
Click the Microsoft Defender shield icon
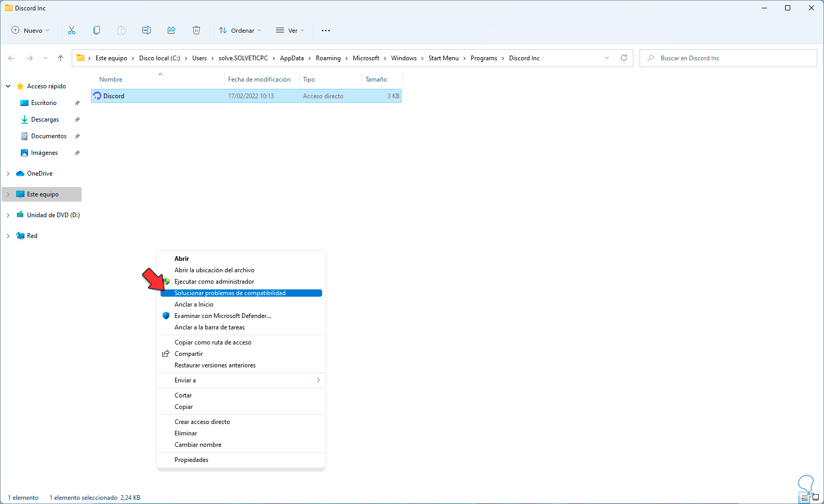point(166,315)
